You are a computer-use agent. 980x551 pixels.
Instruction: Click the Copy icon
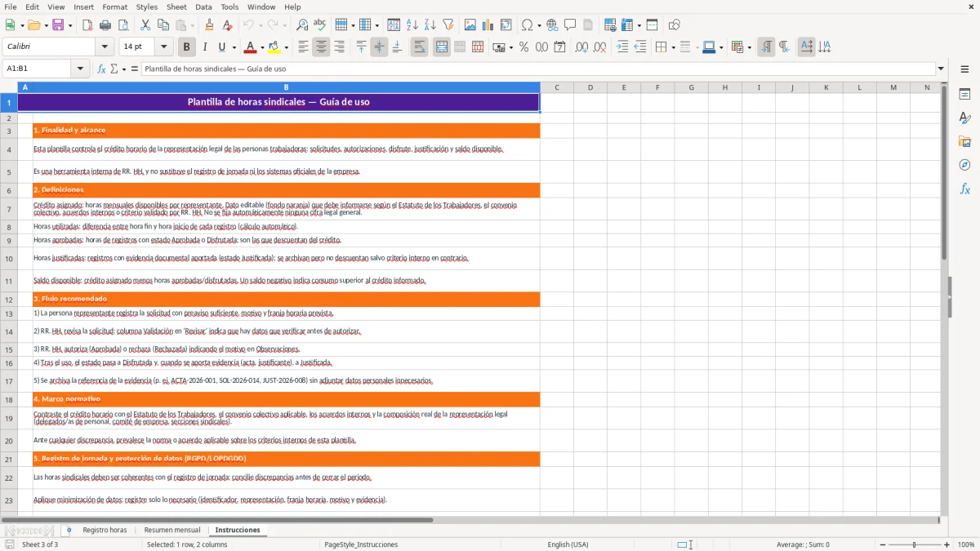(x=163, y=25)
